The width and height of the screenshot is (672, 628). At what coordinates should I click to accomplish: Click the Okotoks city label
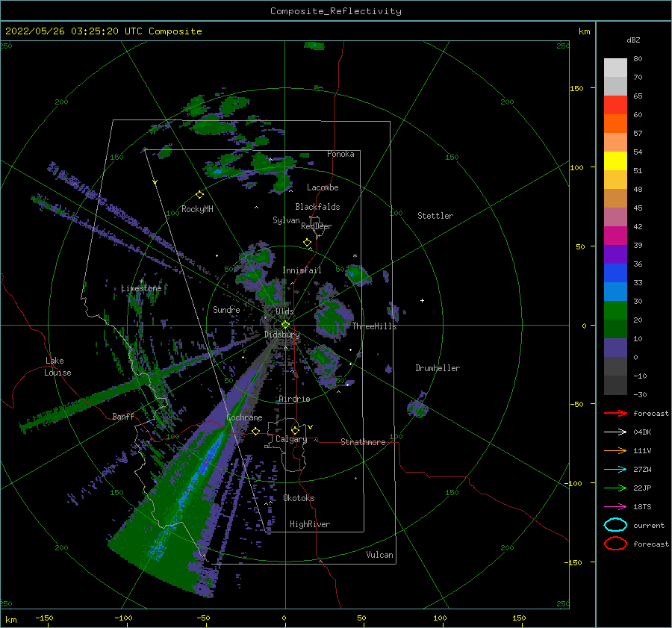tap(298, 498)
